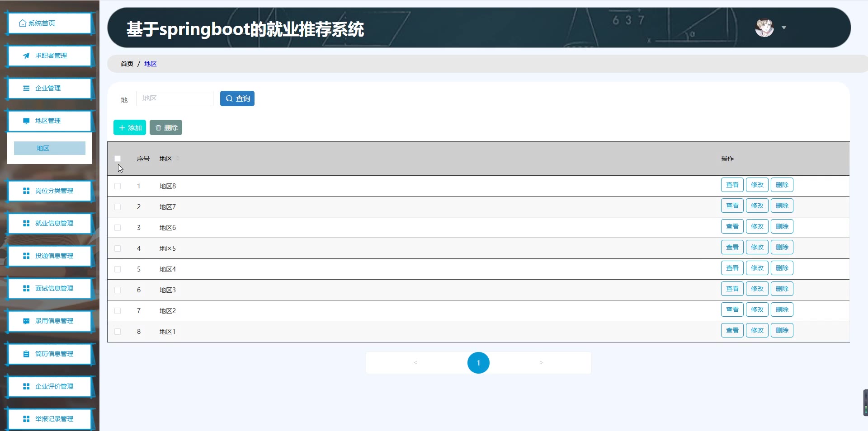Click the grid icon for 投递信息管理
The width and height of the screenshot is (868, 431).
(x=26, y=256)
